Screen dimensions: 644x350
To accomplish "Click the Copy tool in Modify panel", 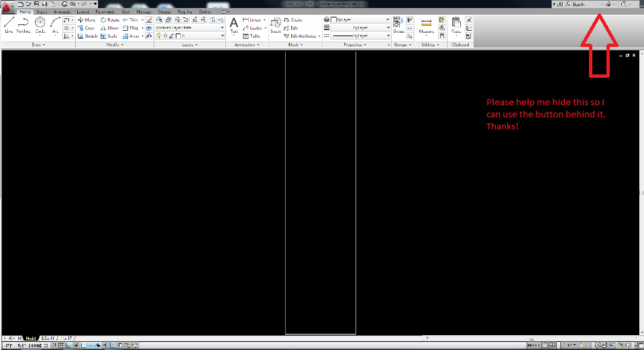I will click(87, 28).
